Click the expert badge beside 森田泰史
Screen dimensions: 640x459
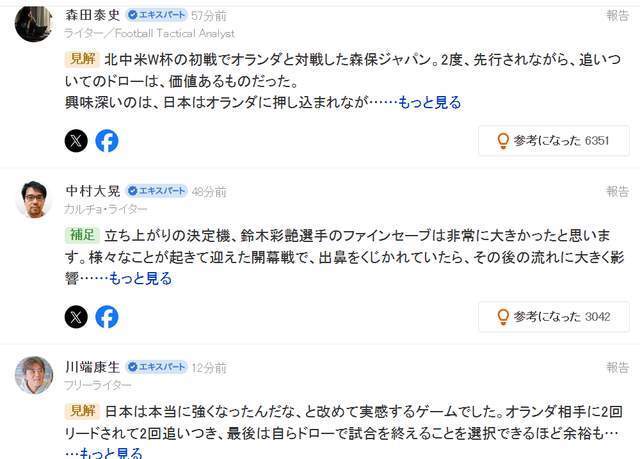tap(157, 15)
